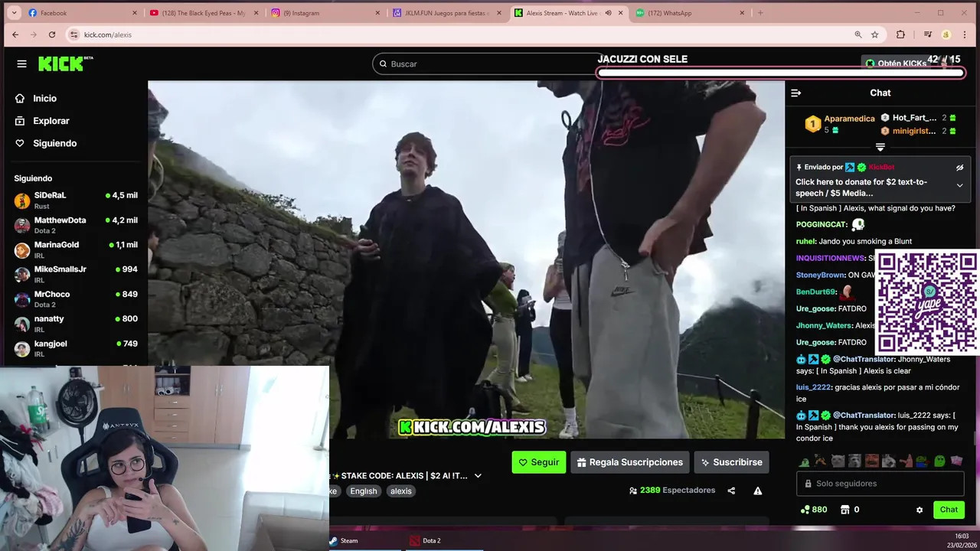Open MrChoco followed channel
The height and width of the screenshot is (551, 980).
75,298
